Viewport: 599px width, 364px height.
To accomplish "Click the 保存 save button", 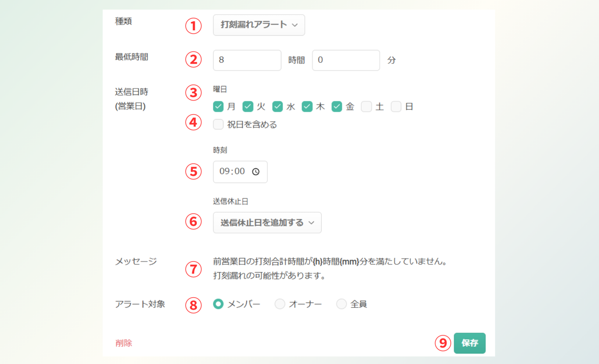I will [469, 343].
